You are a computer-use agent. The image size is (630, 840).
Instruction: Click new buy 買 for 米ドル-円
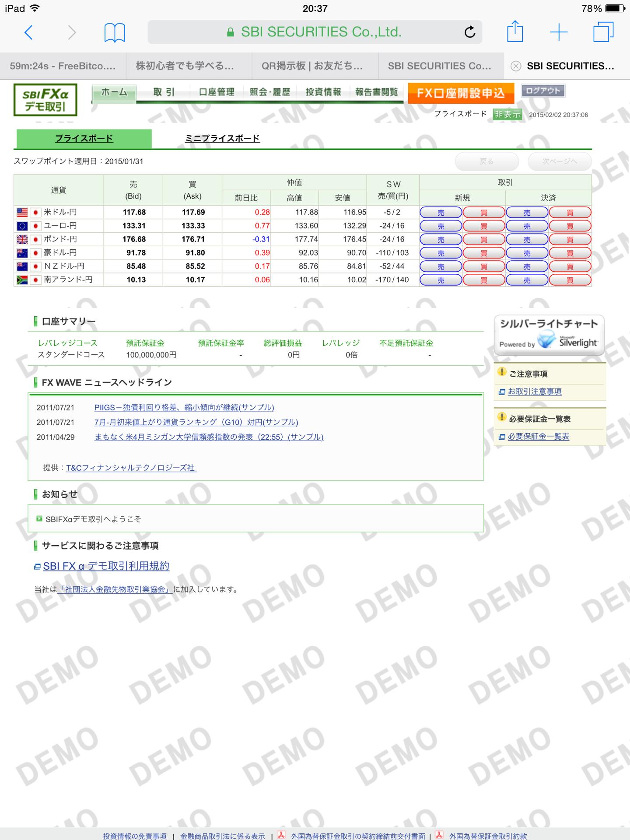[484, 213]
